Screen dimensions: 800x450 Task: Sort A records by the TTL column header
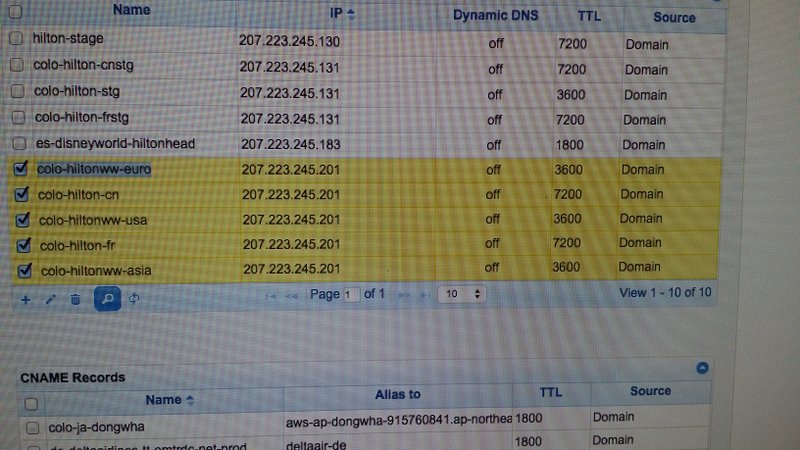(587, 17)
